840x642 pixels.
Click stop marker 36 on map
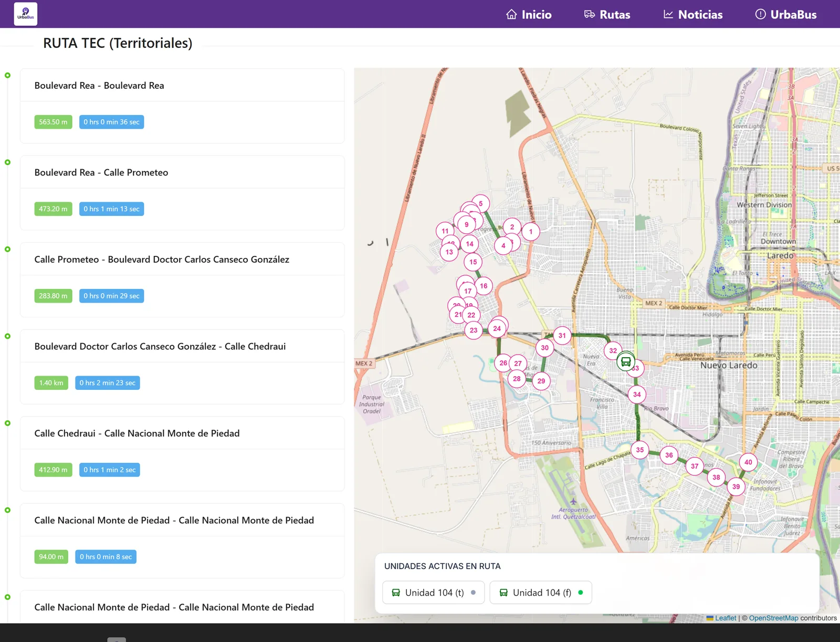coord(669,455)
